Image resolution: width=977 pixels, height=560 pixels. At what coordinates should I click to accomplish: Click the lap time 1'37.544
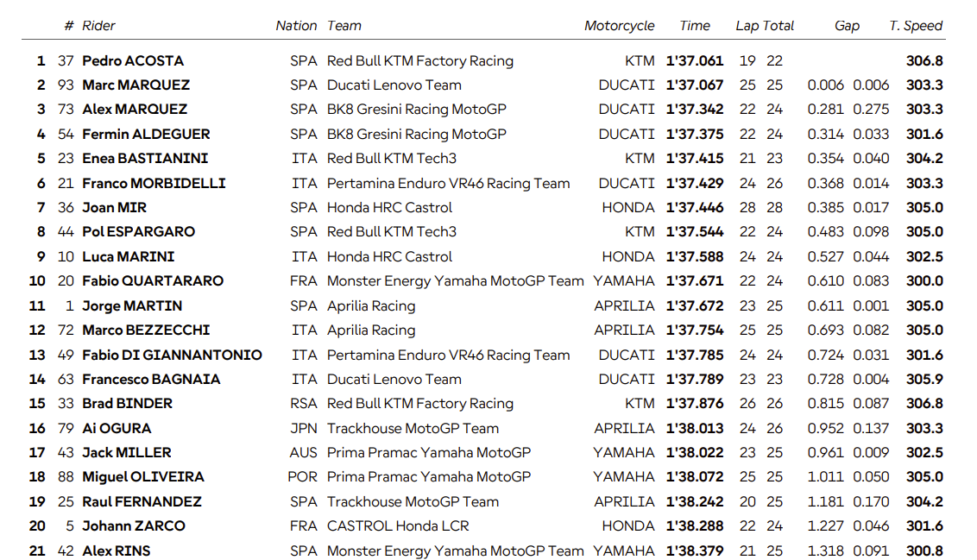point(695,232)
